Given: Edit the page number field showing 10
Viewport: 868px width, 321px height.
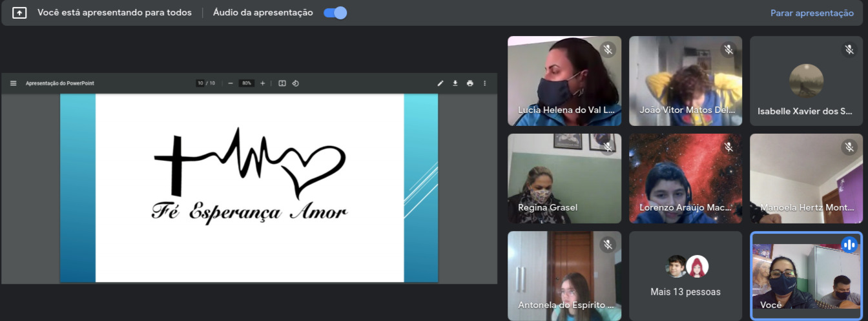Looking at the screenshot, I should click(x=201, y=83).
